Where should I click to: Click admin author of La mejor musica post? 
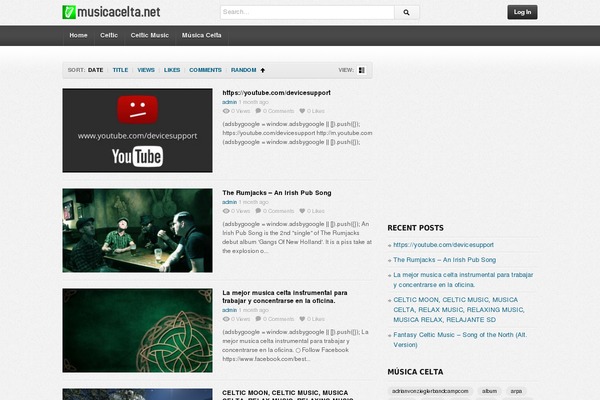[230, 310]
